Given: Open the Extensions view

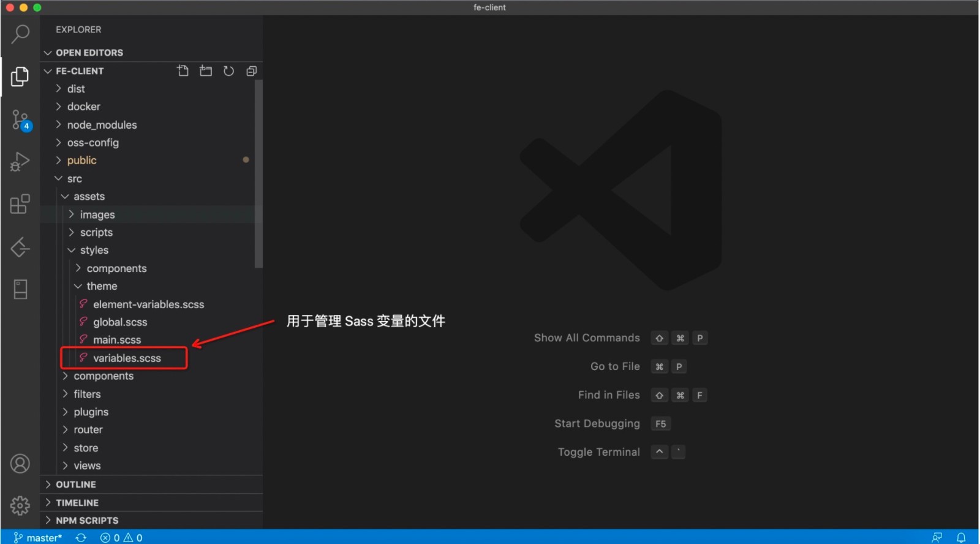Looking at the screenshot, I should click(x=20, y=204).
